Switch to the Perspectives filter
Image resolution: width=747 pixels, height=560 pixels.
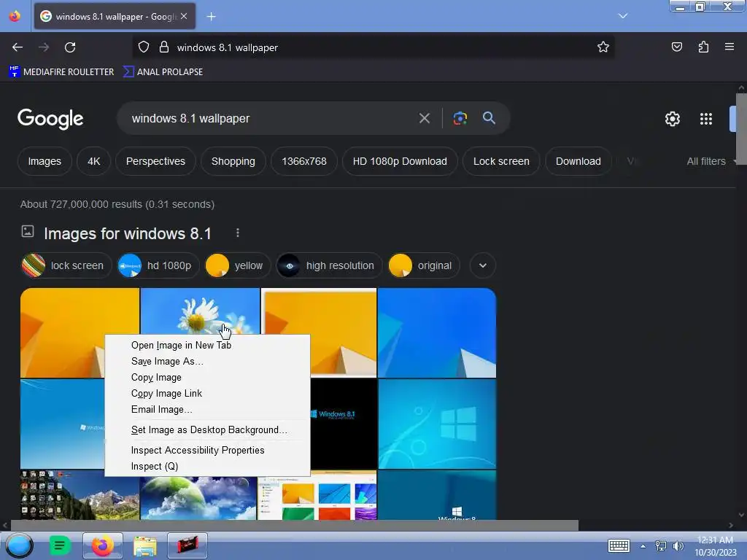(x=155, y=161)
